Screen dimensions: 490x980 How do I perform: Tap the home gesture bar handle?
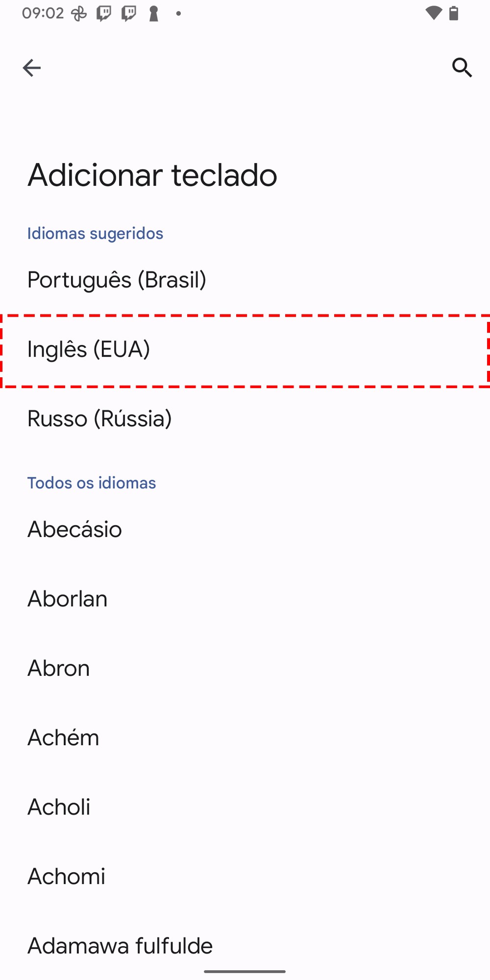pos(245,971)
